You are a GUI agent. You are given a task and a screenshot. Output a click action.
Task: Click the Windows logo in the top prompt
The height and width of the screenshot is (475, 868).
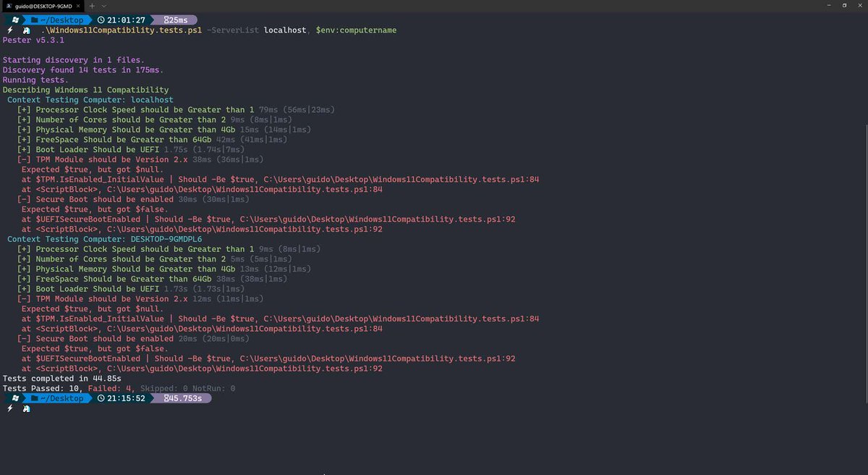[15, 20]
